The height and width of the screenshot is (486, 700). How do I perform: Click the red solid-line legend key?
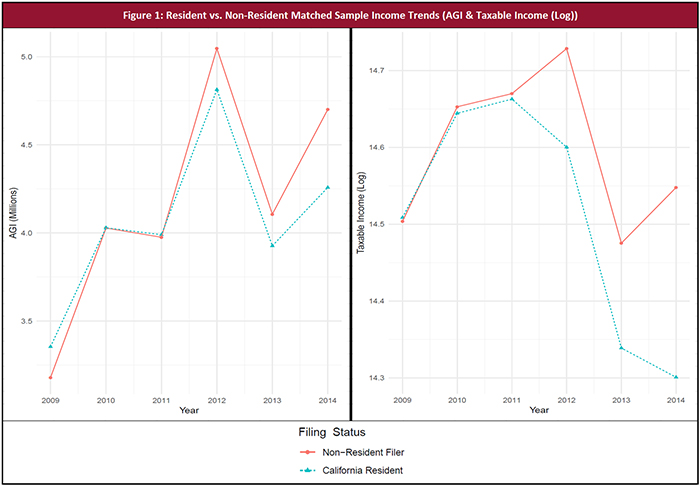pyautogui.click(x=308, y=453)
